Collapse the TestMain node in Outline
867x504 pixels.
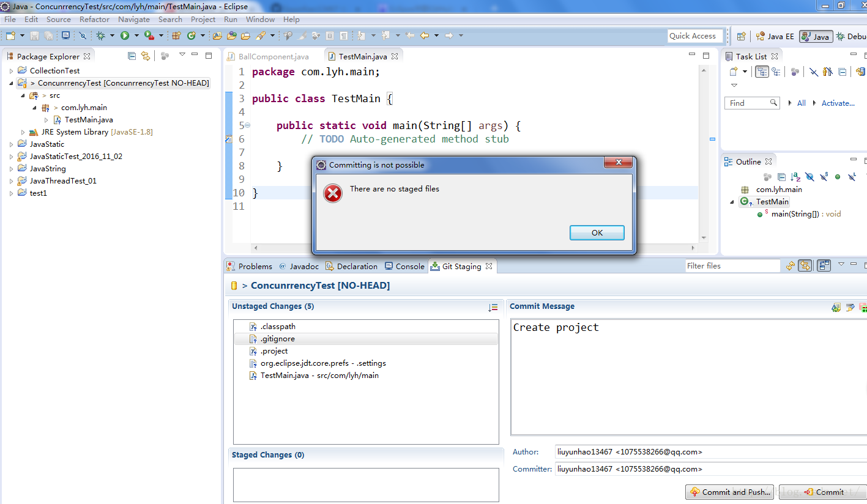(732, 202)
